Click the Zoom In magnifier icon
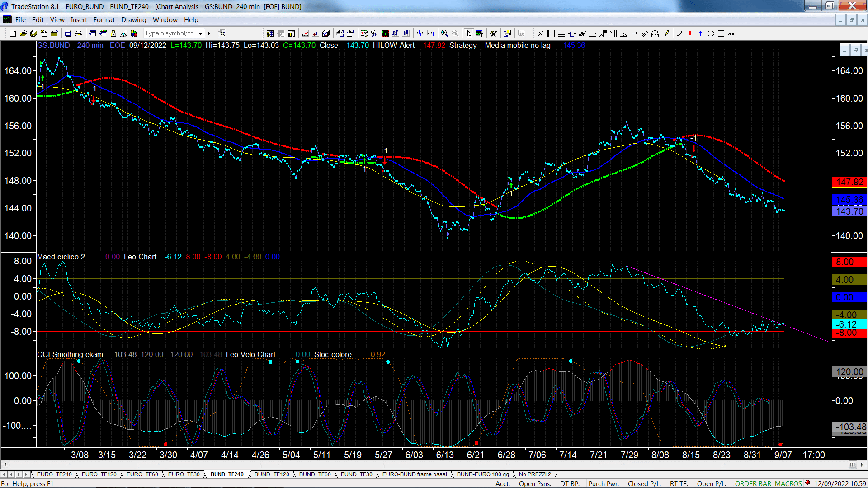This screenshot has width=868, height=488. point(444,33)
